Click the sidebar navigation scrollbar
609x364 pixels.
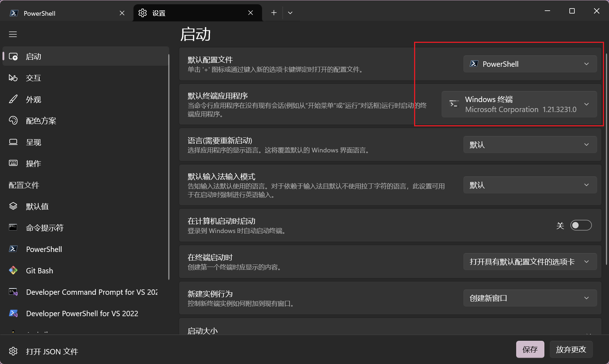169,167
